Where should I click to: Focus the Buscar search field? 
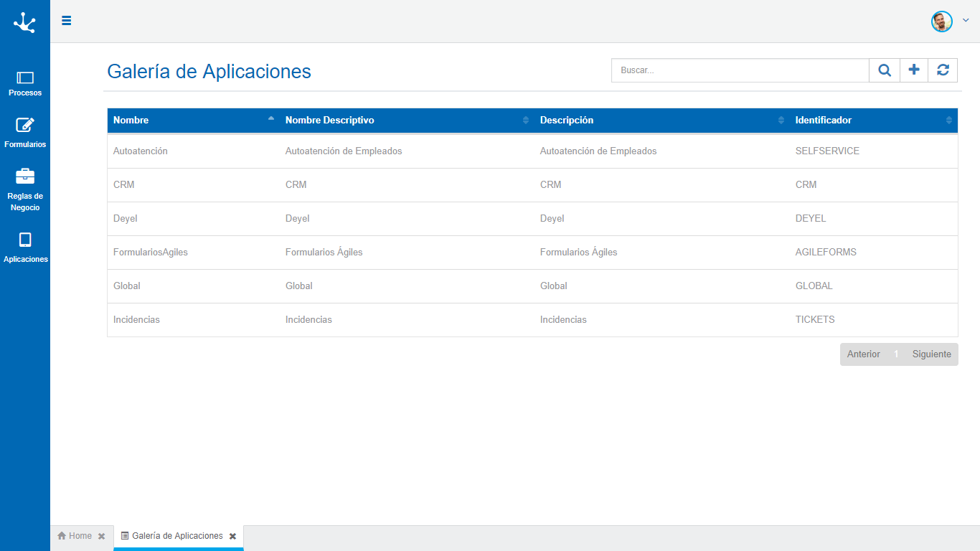tap(740, 70)
